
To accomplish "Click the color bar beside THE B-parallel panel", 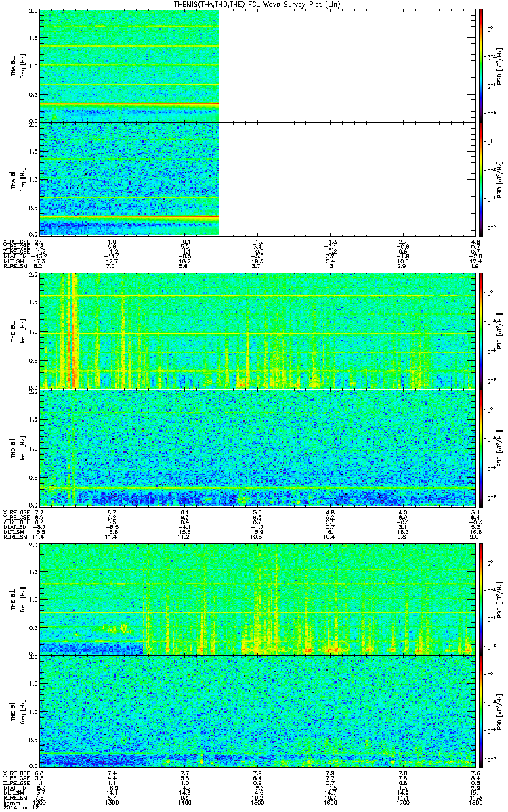I will (x=481, y=711).
